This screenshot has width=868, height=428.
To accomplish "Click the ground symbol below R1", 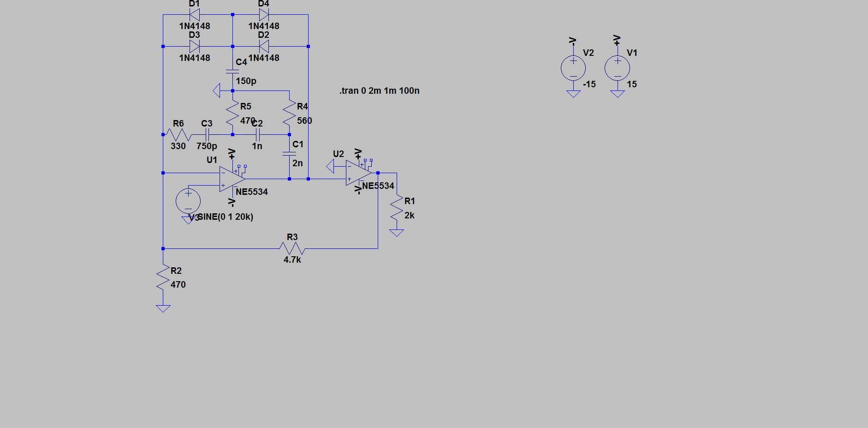I will pos(397,233).
